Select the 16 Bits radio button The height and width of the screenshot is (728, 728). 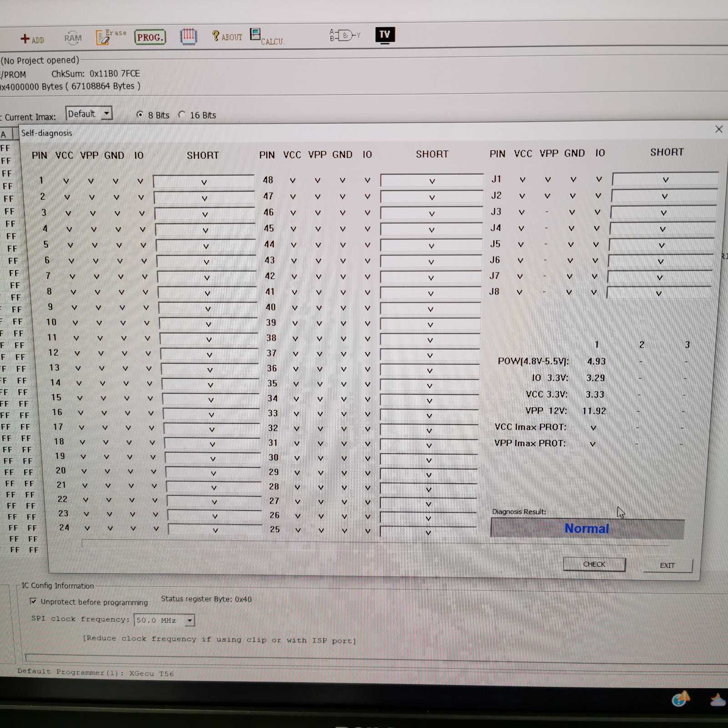coord(182,115)
